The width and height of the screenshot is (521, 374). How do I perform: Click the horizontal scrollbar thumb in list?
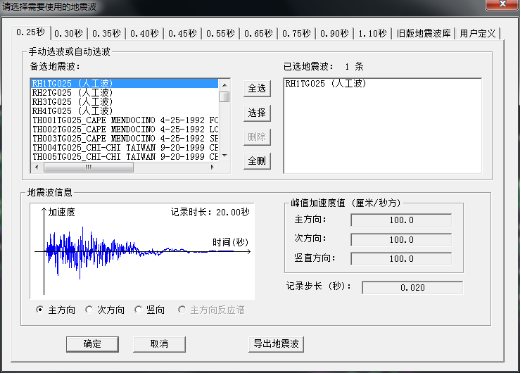[x=89, y=167]
